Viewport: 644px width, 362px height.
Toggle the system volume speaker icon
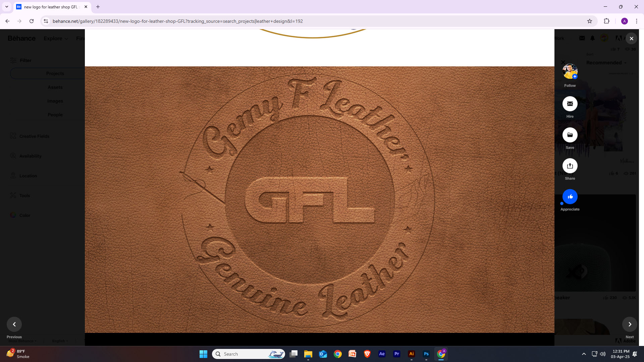[603, 354]
